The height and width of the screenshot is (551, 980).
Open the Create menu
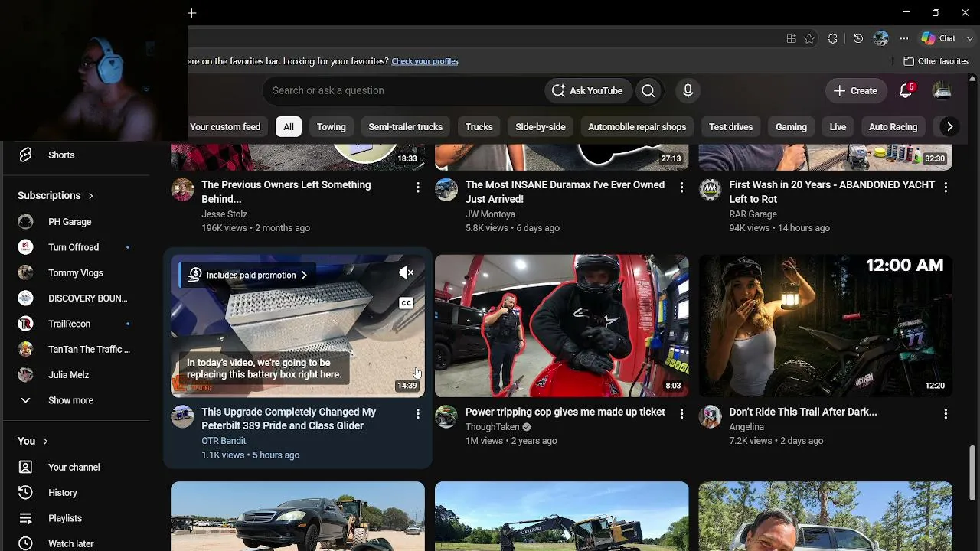click(x=855, y=90)
